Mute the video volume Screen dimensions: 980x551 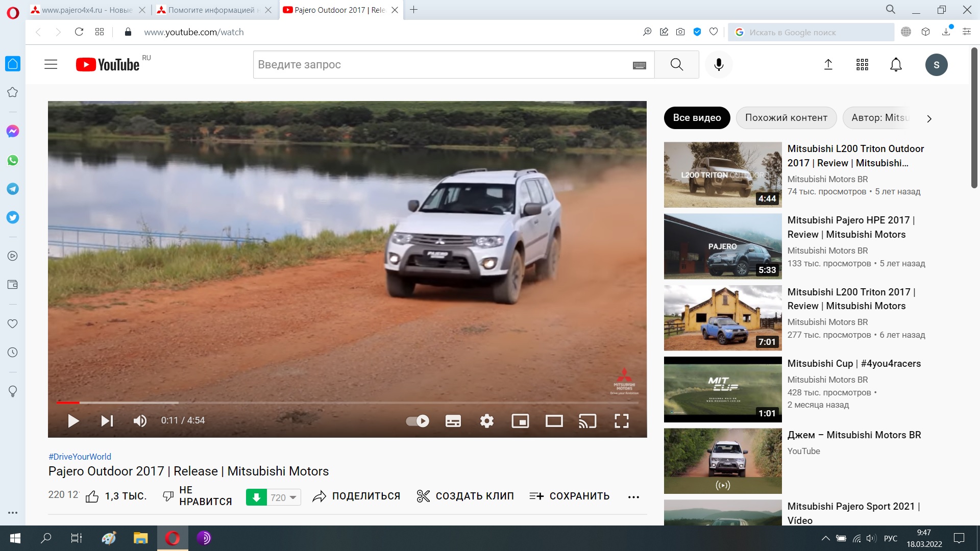click(140, 421)
